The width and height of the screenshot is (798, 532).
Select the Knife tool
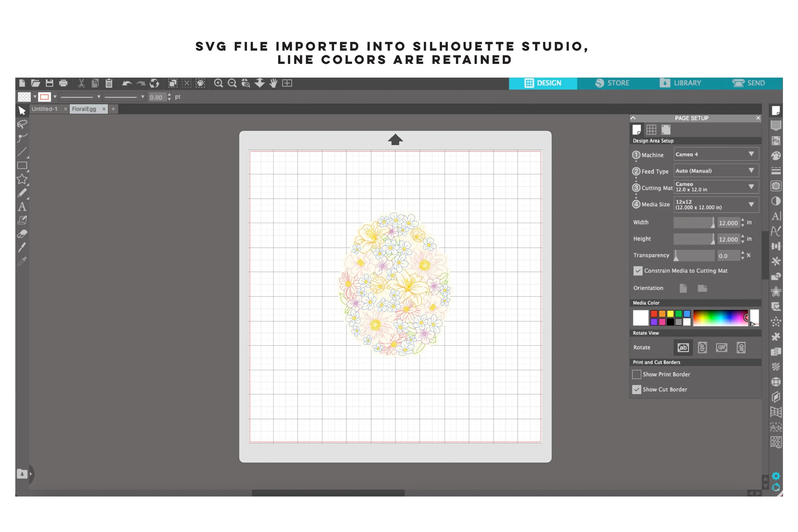pos(22,247)
